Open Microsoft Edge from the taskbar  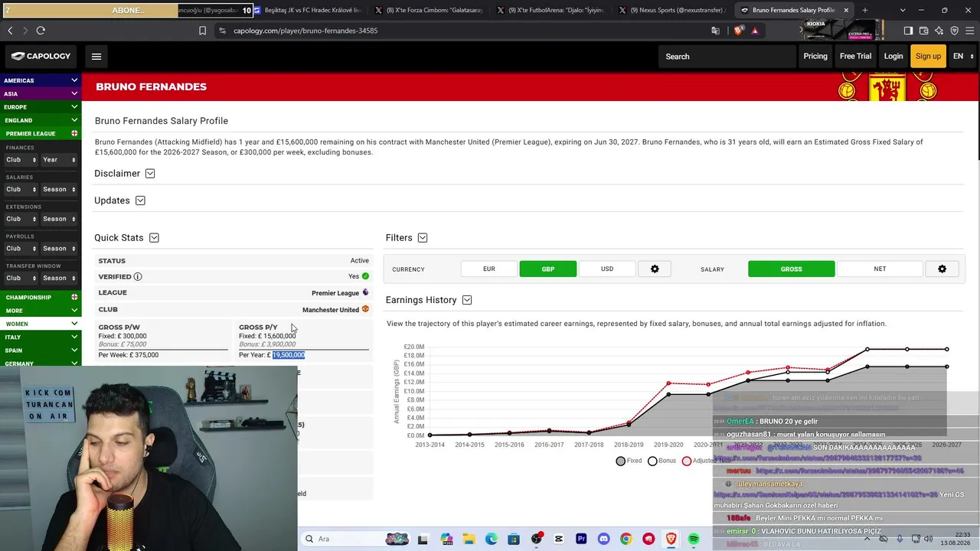pyautogui.click(x=491, y=539)
